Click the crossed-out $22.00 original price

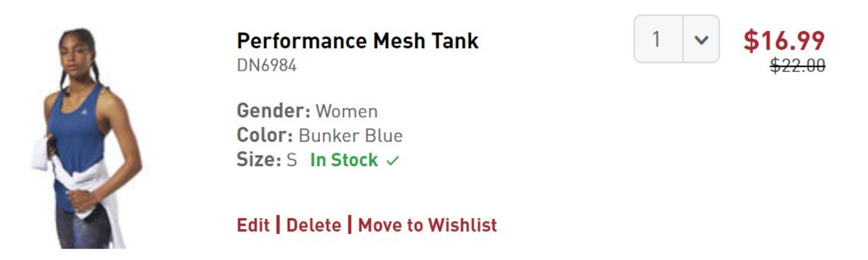click(797, 65)
